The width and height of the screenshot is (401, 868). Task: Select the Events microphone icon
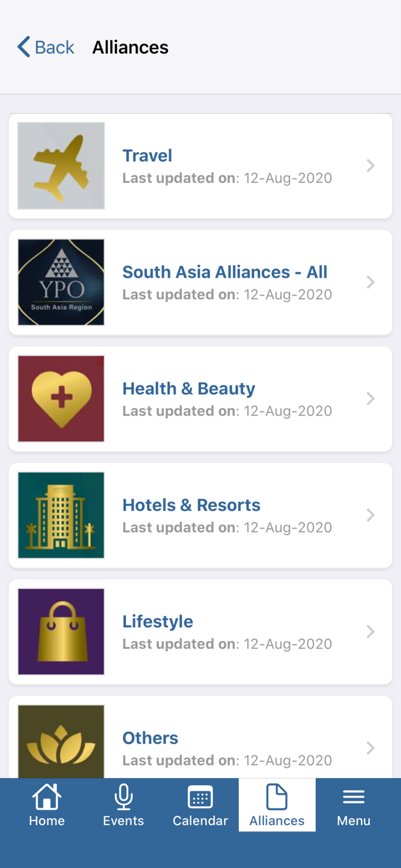click(x=123, y=796)
